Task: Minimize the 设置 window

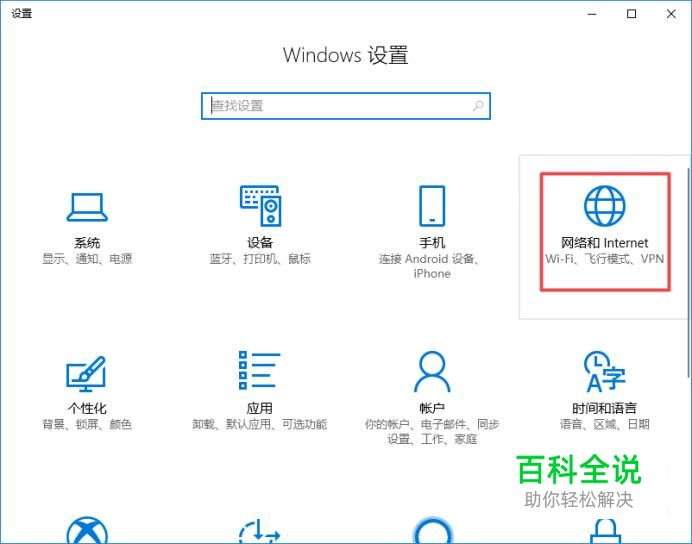Action: 592,14
